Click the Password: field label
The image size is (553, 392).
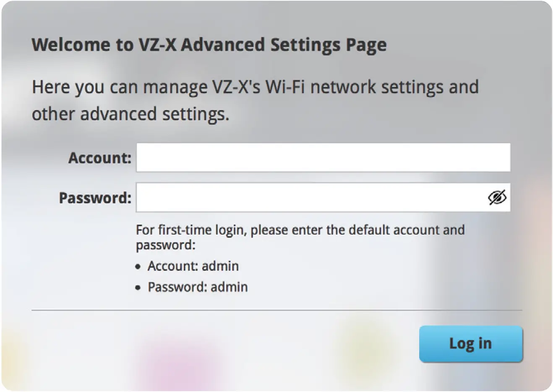click(95, 198)
